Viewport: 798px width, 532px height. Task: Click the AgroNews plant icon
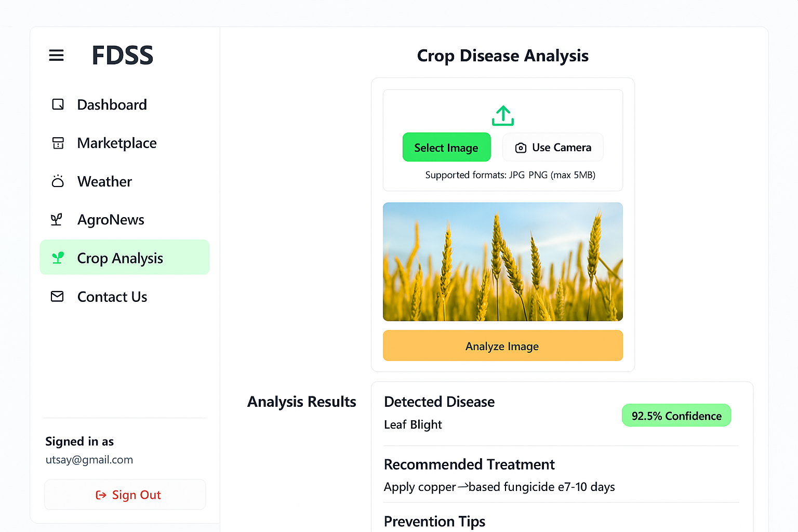57,220
